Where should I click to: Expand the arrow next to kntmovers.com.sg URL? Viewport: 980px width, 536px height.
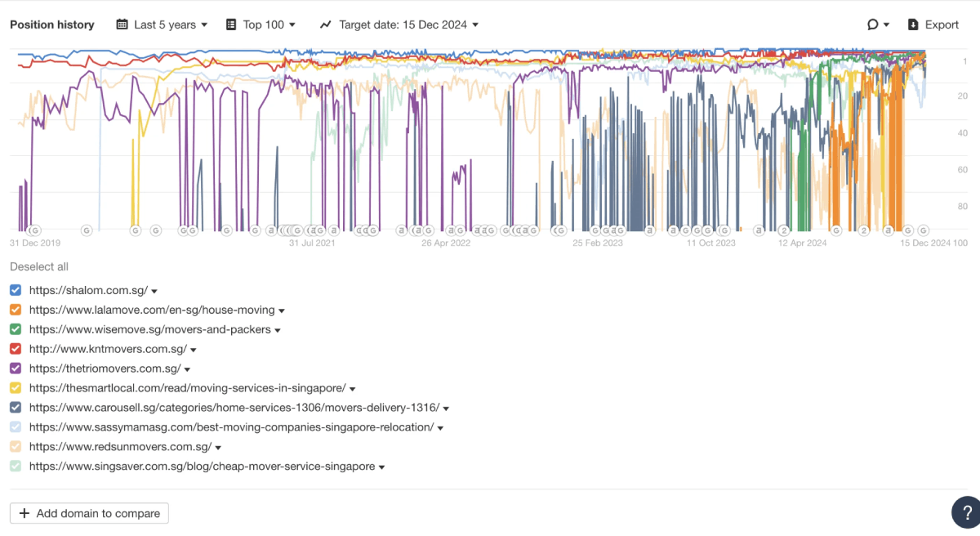coord(194,350)
